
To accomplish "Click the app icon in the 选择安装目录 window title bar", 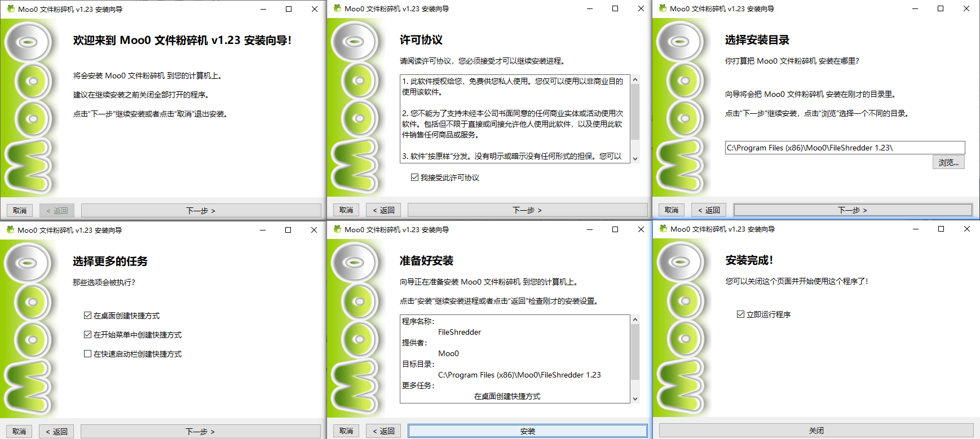I will pyautogui.click(x=663, y=8).
